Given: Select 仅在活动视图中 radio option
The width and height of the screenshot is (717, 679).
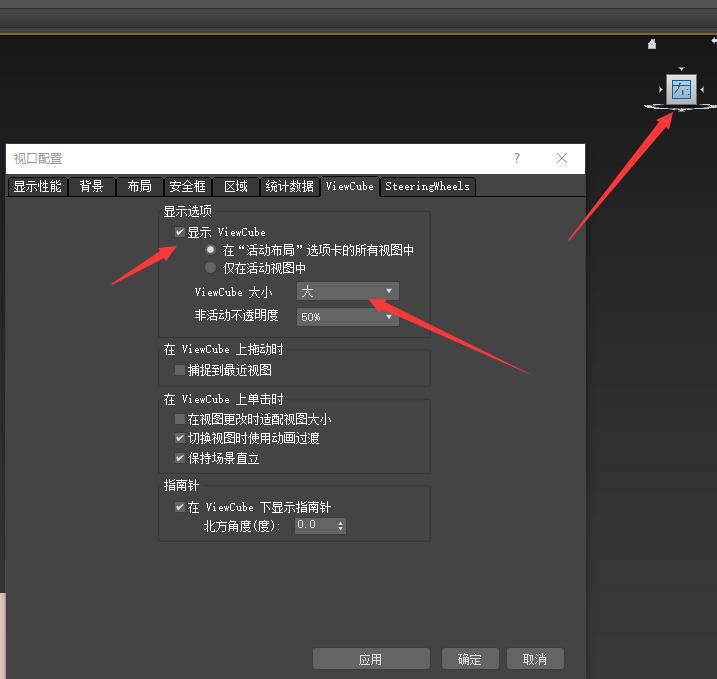Looking at the screenshot, I should tap(210, 267).
